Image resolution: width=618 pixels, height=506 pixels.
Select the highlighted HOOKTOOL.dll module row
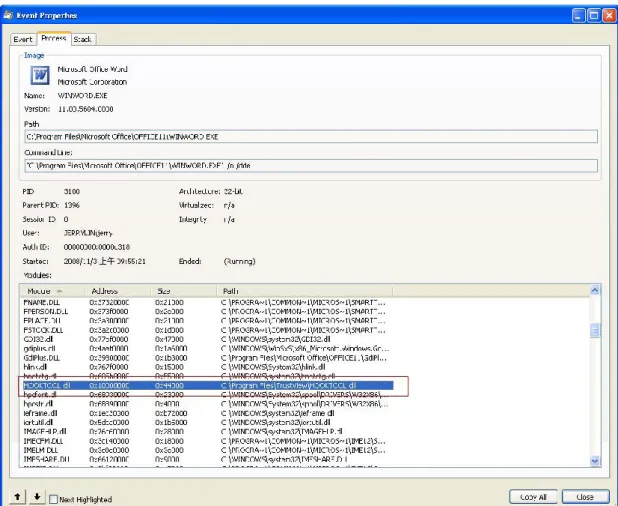coord(207,385)
